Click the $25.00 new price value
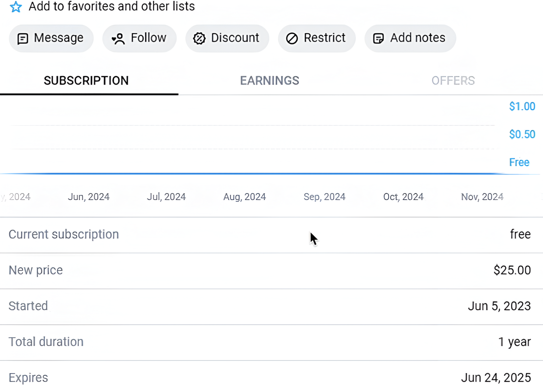The height and width of the screenshot is (392, 543). coord(512,270)
